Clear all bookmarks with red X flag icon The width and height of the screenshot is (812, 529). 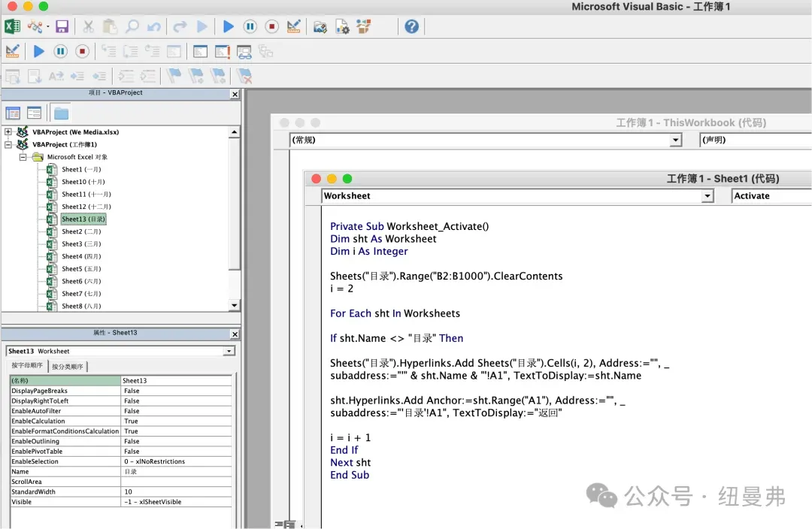tap(244, 76)
